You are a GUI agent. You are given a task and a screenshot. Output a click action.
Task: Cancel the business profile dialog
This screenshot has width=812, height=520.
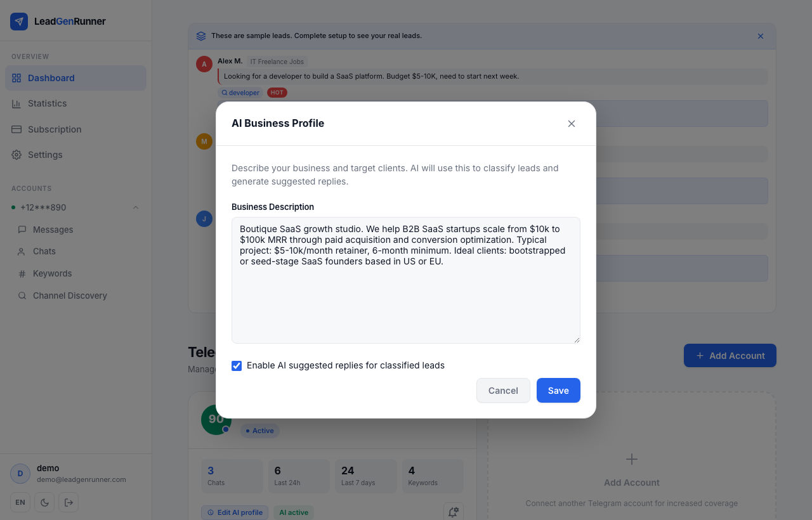tap(503, 391)
